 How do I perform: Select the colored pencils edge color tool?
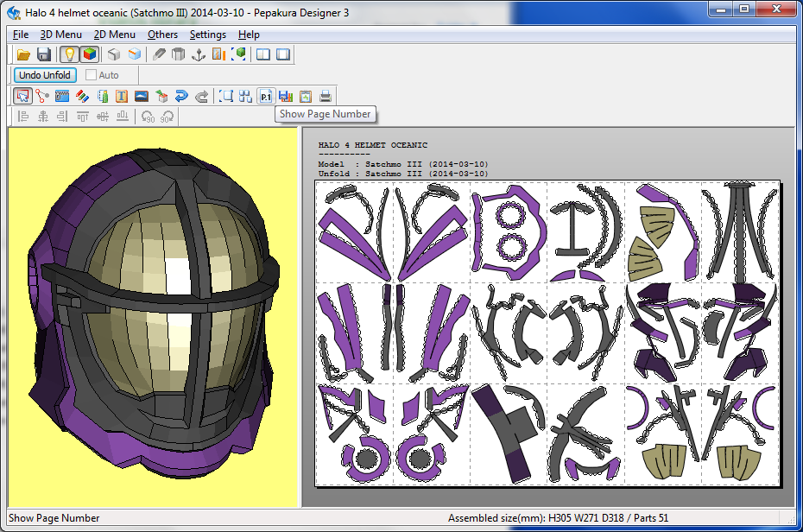pos(82,96)
